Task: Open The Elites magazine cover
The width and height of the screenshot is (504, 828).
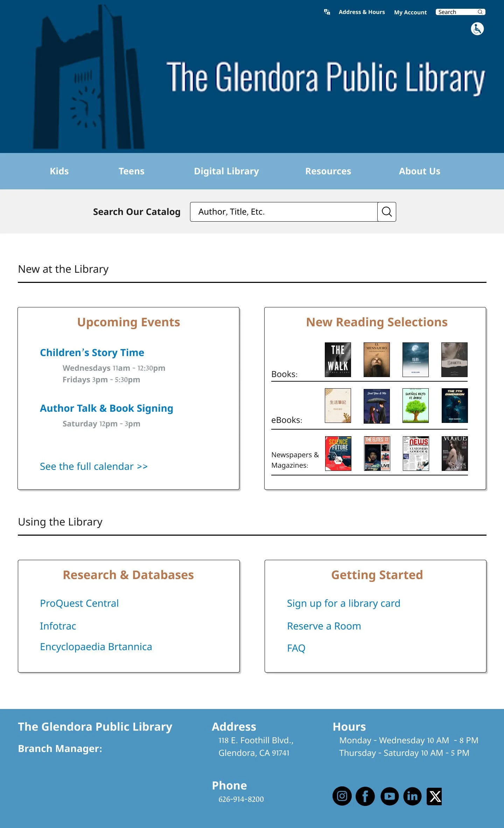Action: pos(377,453)
